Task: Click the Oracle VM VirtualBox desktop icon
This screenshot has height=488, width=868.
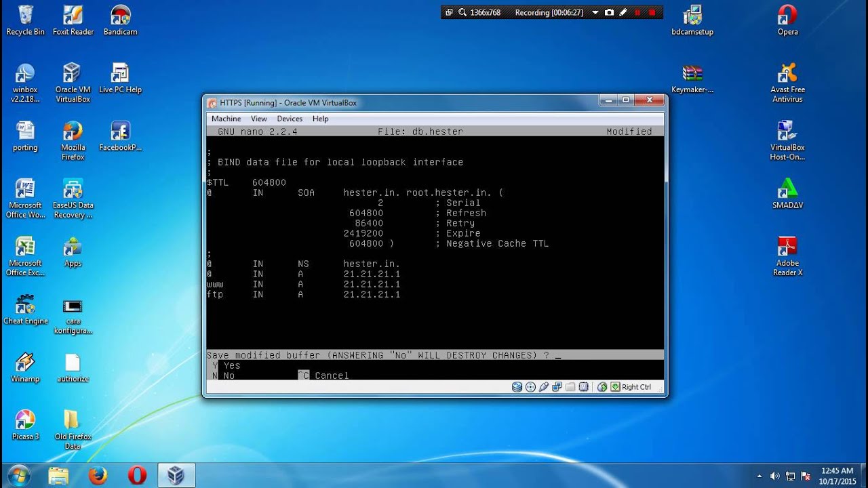Action: coord(73,83)
